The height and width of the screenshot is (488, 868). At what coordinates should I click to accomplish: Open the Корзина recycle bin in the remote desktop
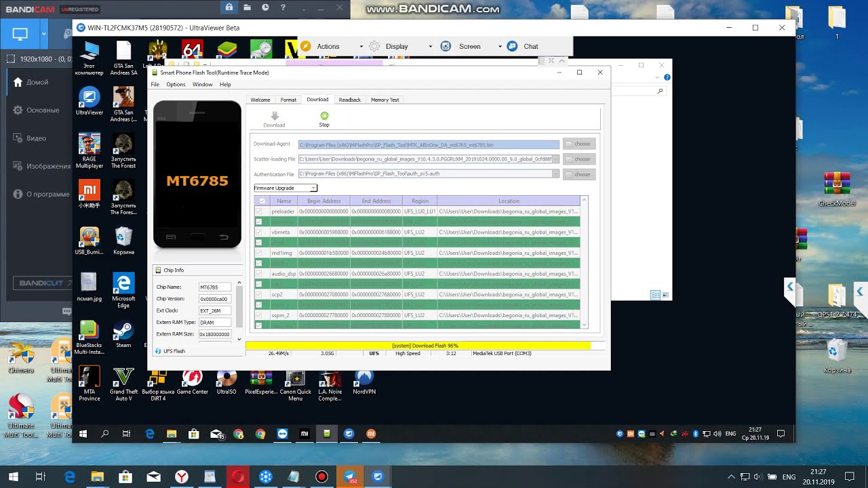[x=123, y=241]
